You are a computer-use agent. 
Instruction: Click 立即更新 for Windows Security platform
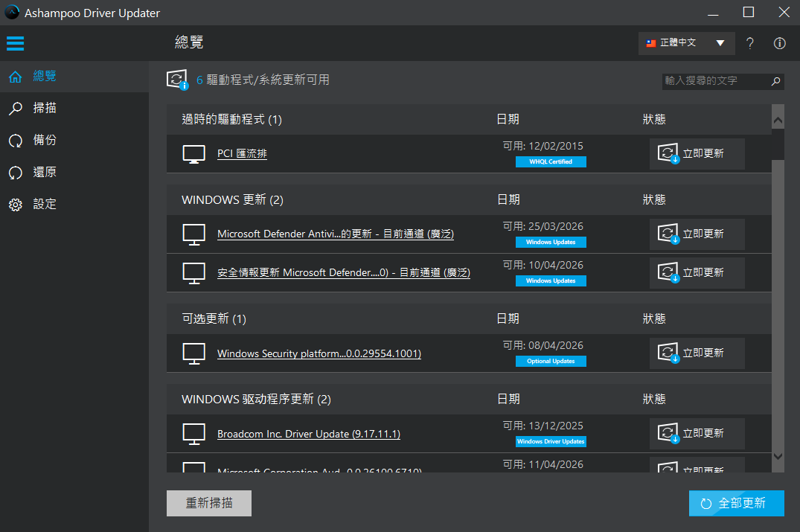point(697,353)
